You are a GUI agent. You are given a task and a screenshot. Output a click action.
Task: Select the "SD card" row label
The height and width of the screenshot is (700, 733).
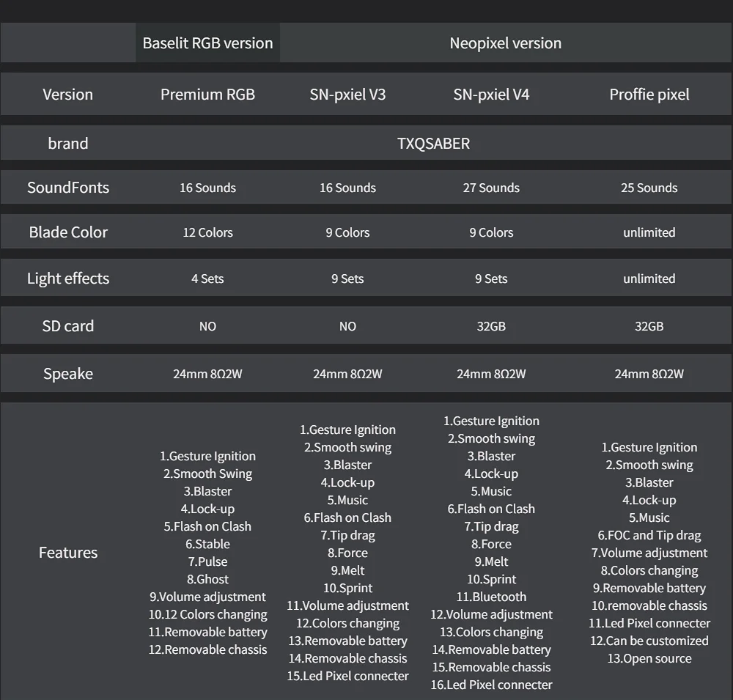tap(68, 326)
